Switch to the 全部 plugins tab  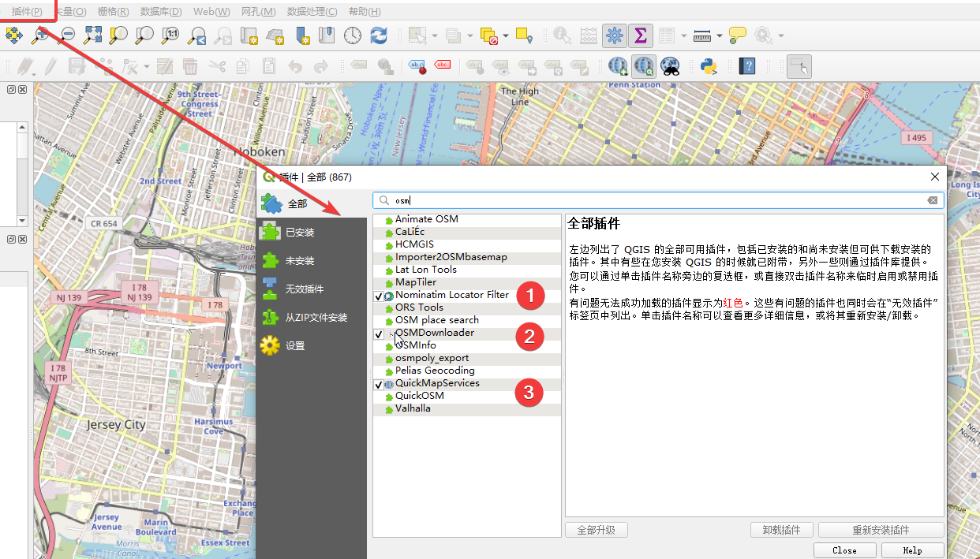point(312,203)
